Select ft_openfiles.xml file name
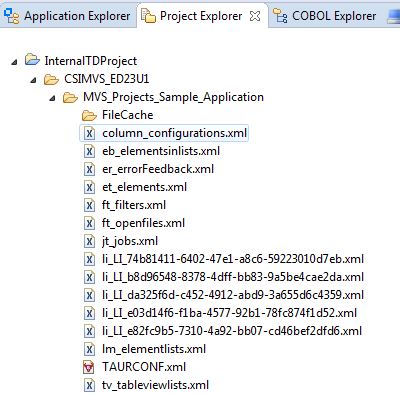 [143, 223]
